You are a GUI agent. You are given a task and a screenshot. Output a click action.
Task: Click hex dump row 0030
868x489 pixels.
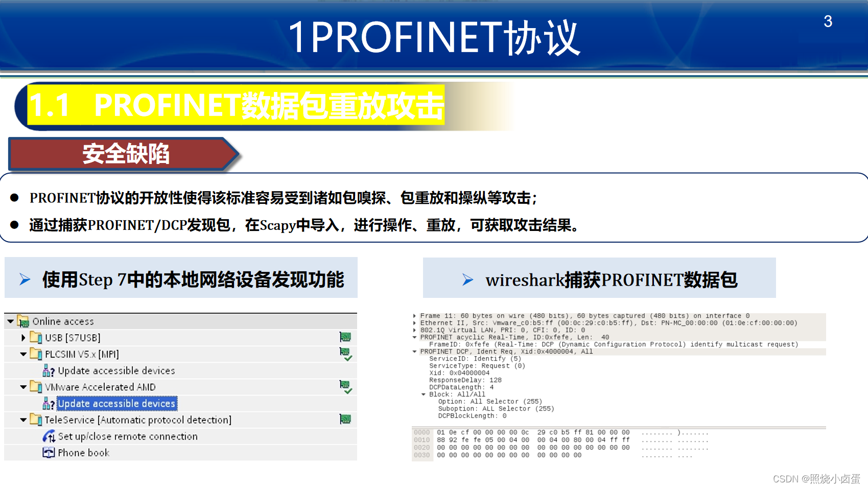pos(553,455)
